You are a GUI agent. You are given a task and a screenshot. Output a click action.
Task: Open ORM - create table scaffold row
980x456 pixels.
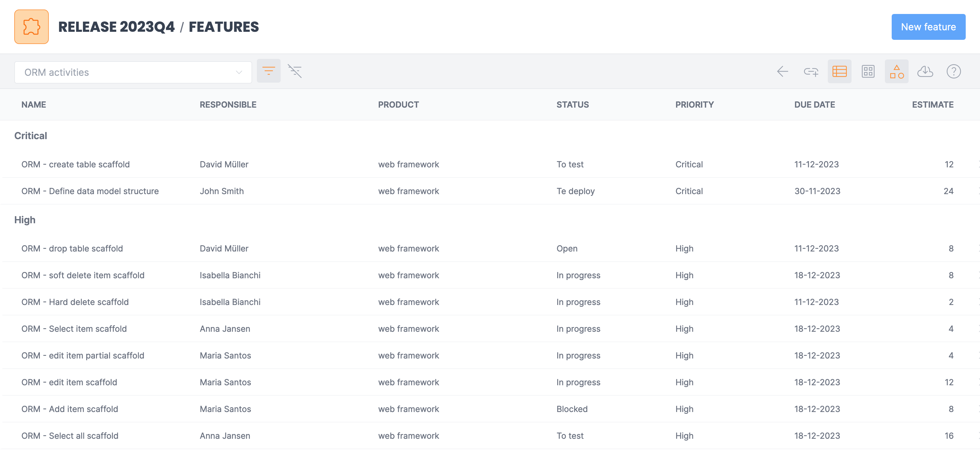75,164
